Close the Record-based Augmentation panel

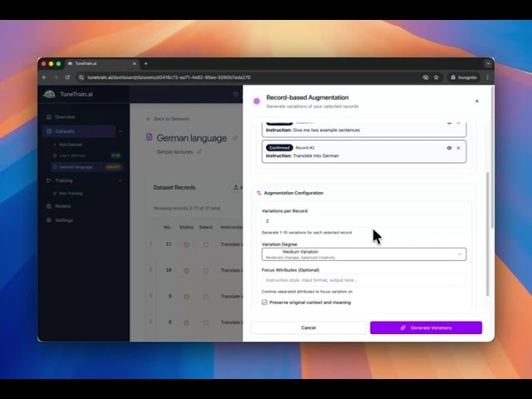pos(476,101)
